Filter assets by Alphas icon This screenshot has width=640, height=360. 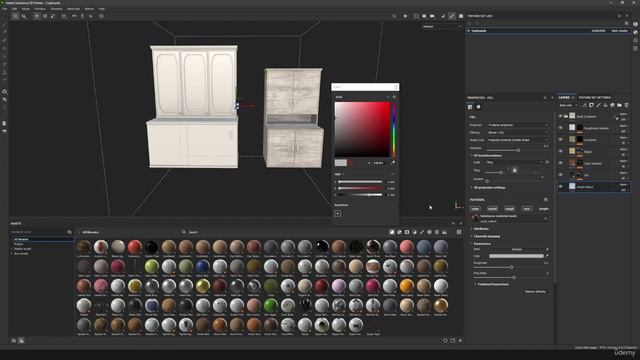tap(429, 232)
